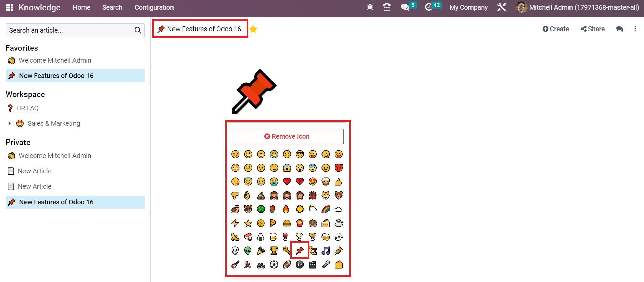
Task: Open the three-dot more options menu
Action: (635, 29)
